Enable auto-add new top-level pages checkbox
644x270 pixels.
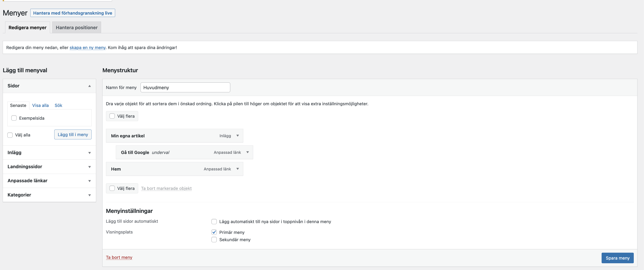click(214, 222)
